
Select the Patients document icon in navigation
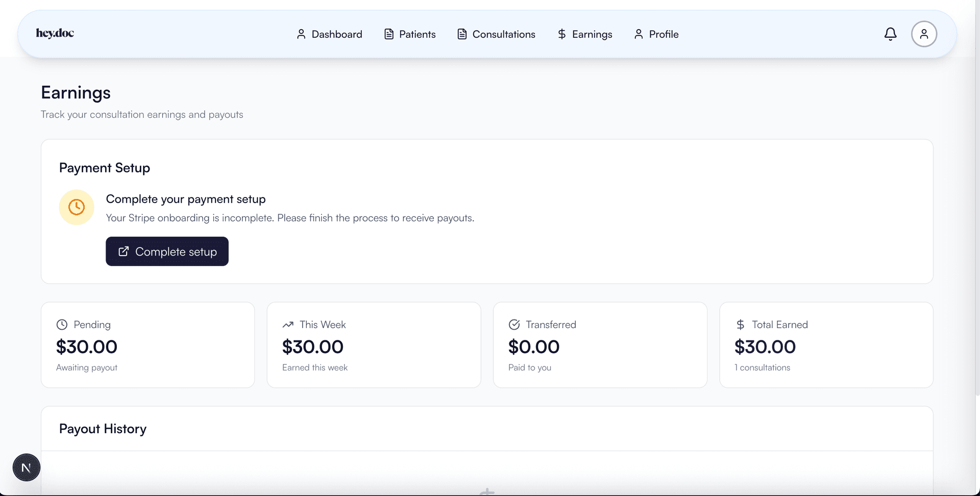pyautogui.click(x=388, y=34)
